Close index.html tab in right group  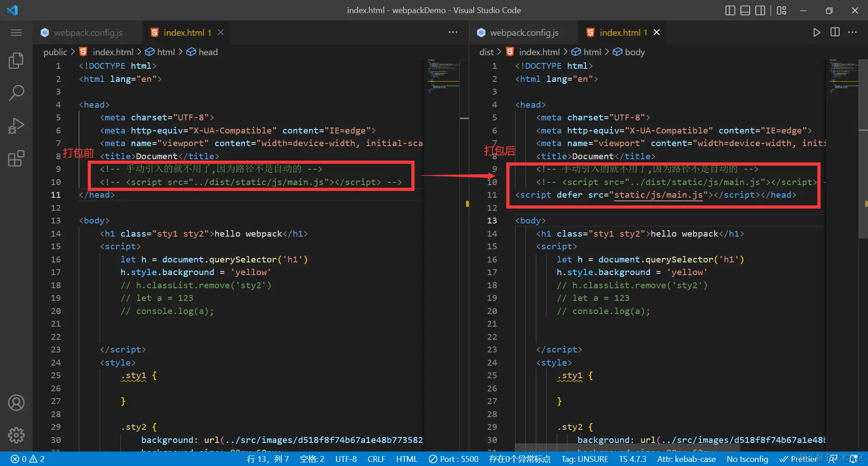pyautogui.click(x=657, y=32)
